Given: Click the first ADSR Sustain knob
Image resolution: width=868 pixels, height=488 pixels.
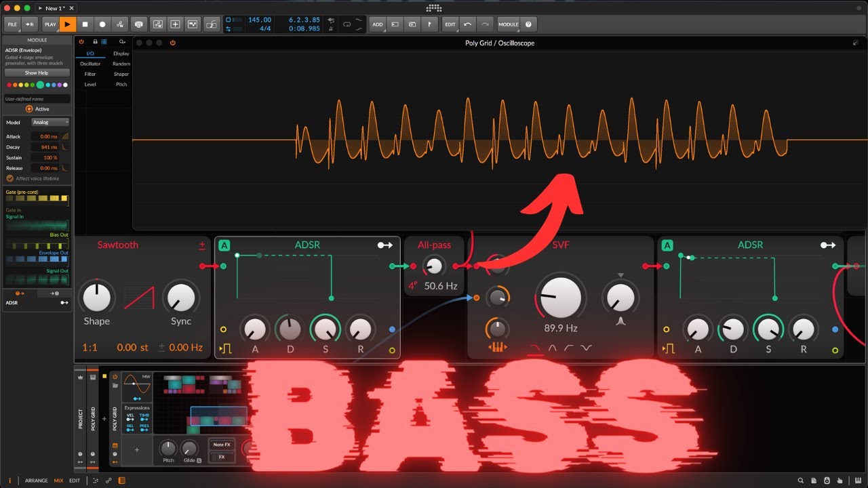Looking at the screenshot, I should click(x=325, y=329).
